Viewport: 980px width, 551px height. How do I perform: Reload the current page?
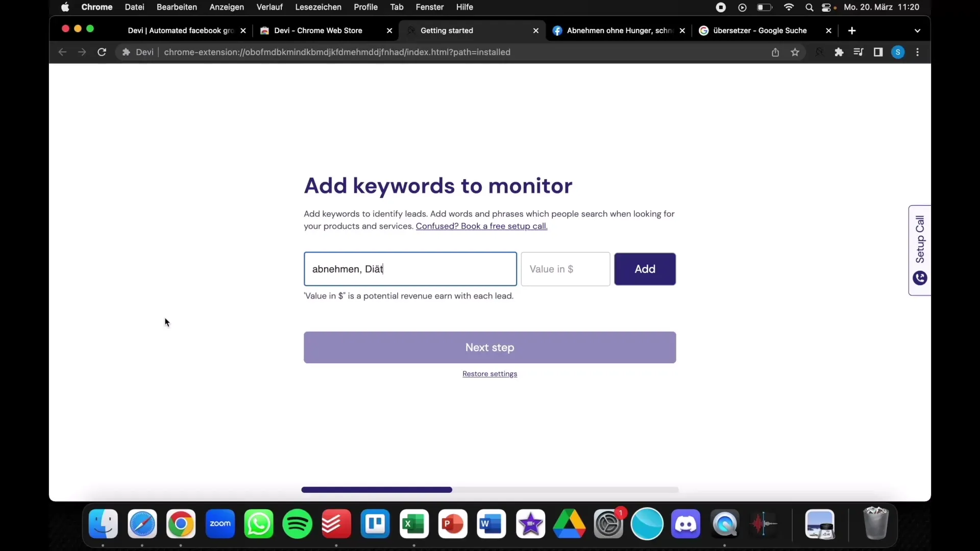tap(102, 52)
